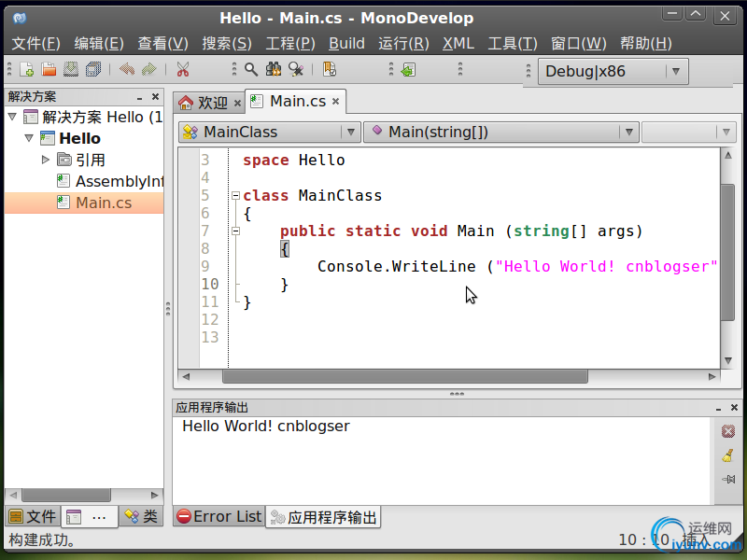Fold the class MainClass code block
This screenshot has height=560, width=747.
click(x=235, y=196)
